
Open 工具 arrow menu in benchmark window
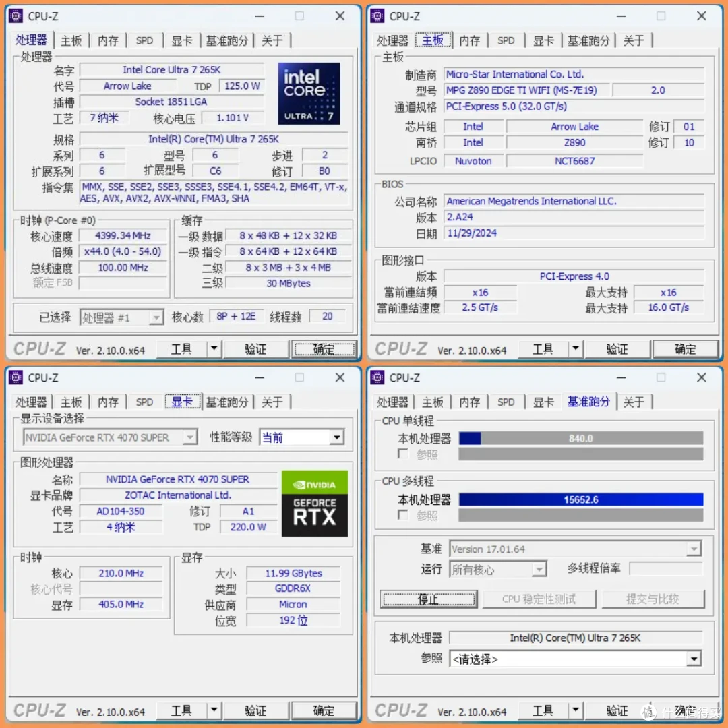tap(575, 710)
